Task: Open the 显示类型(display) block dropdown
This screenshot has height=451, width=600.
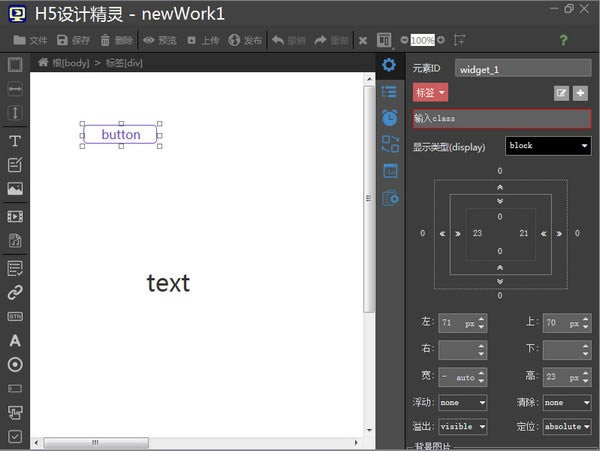Action: [x=549, y=146]
